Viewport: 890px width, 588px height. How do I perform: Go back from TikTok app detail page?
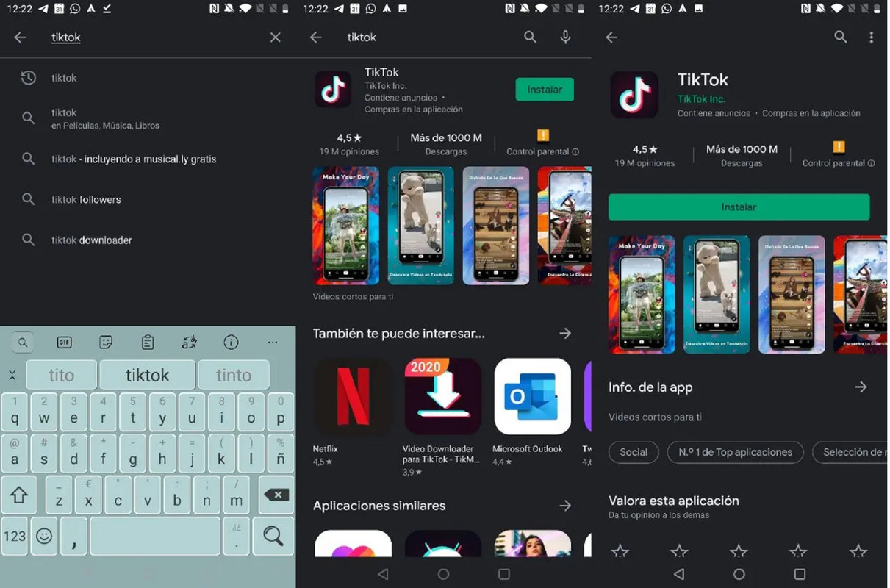point(611,37)
